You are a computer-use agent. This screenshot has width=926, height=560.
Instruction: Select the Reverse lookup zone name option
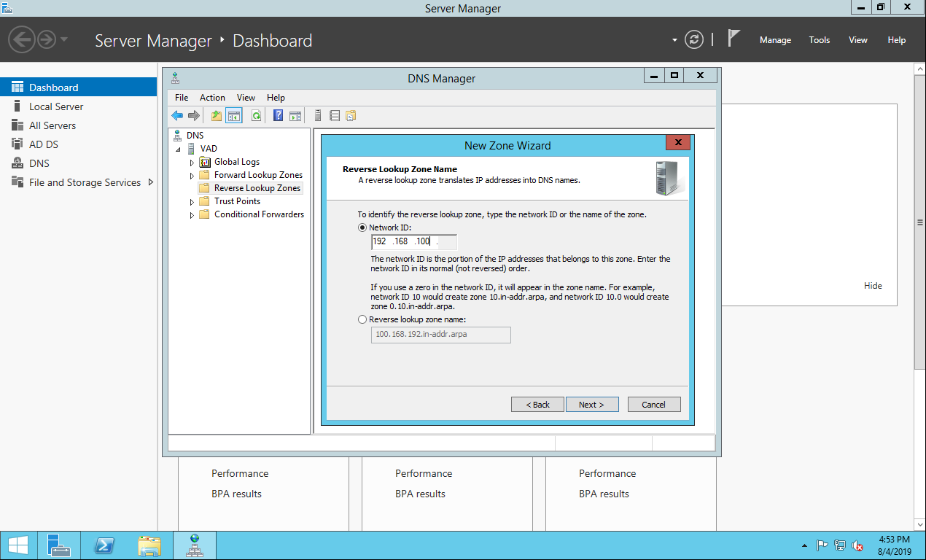coord(362,319)
